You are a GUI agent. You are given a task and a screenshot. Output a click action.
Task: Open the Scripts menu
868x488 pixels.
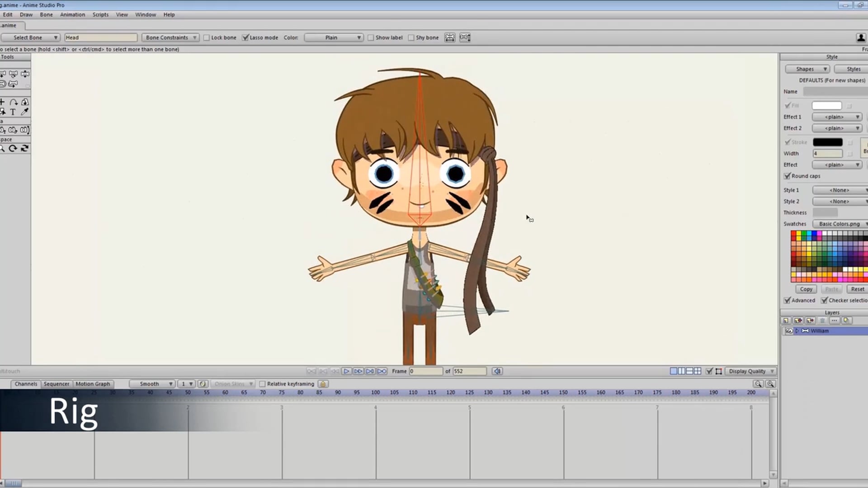(100, 14)
